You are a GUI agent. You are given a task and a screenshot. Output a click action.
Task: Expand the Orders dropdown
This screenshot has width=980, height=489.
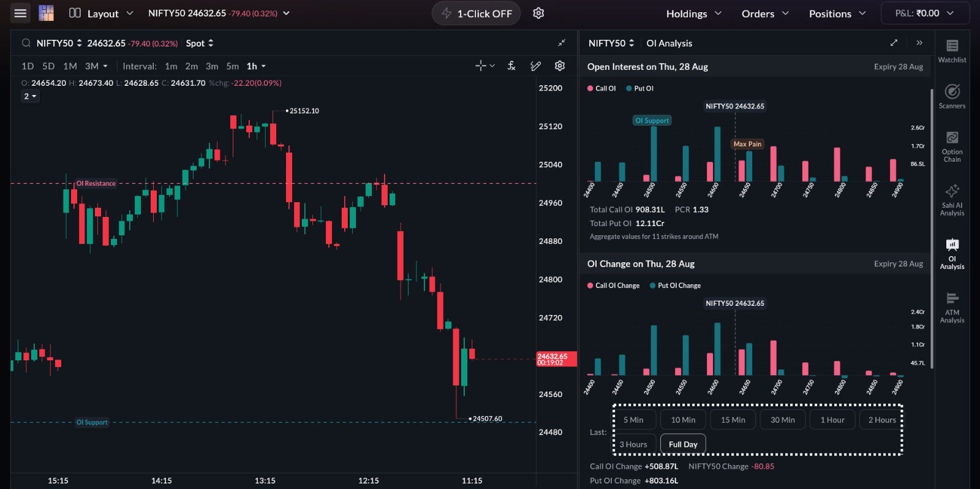[x=765, y=13]
